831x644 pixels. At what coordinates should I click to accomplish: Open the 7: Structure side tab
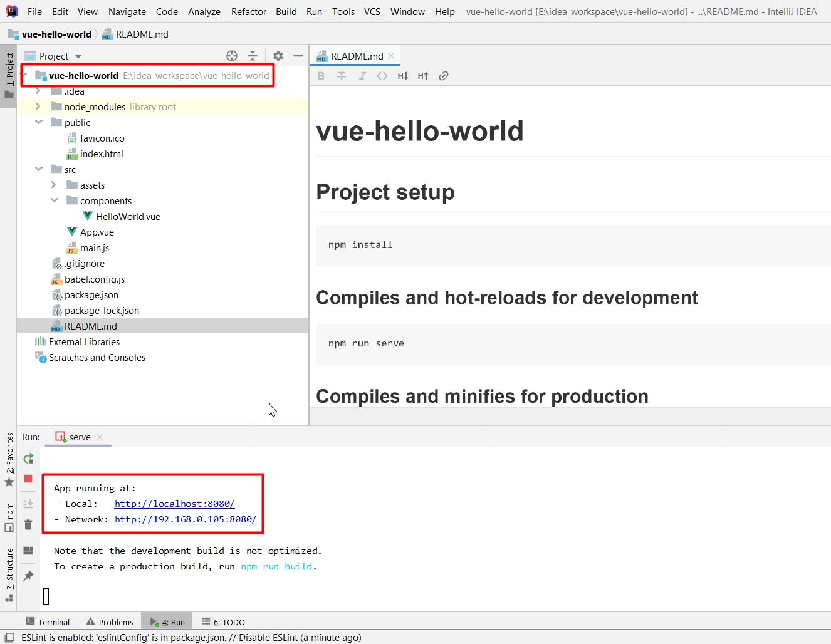click(x=9, y=574)
